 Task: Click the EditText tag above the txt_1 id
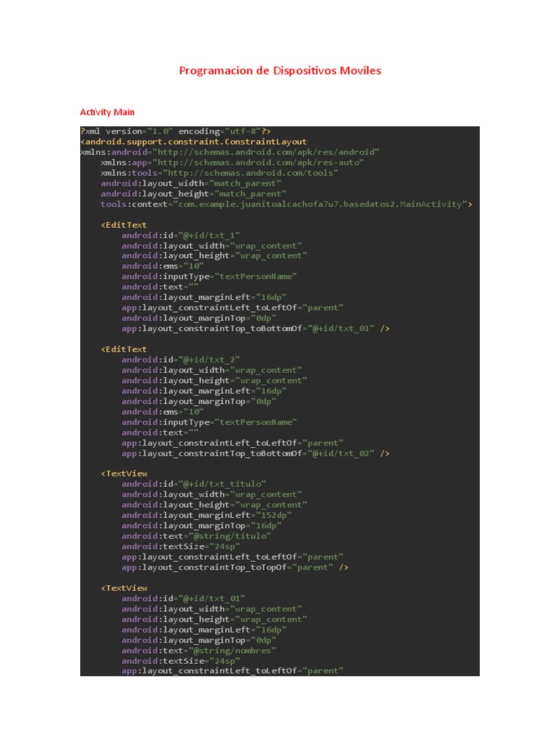(x=124, y=225)
